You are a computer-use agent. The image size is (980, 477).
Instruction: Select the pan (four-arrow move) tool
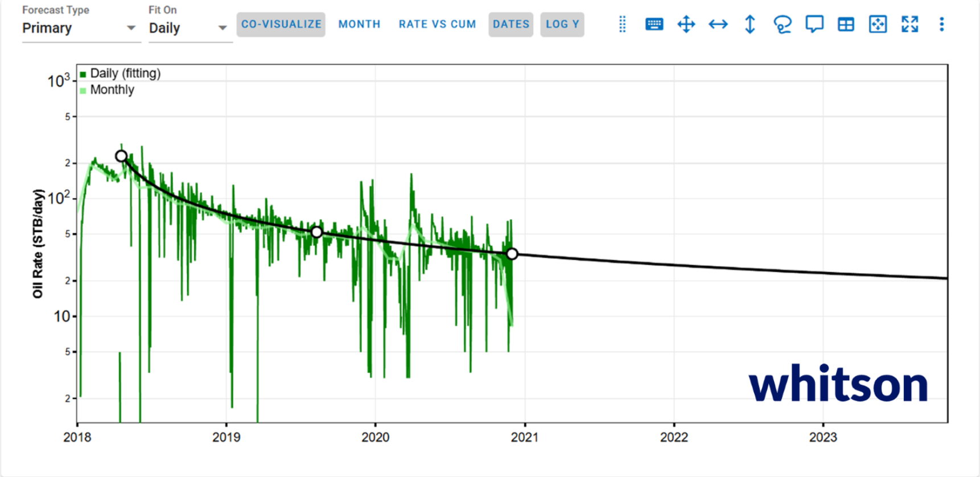coord(686,24)
